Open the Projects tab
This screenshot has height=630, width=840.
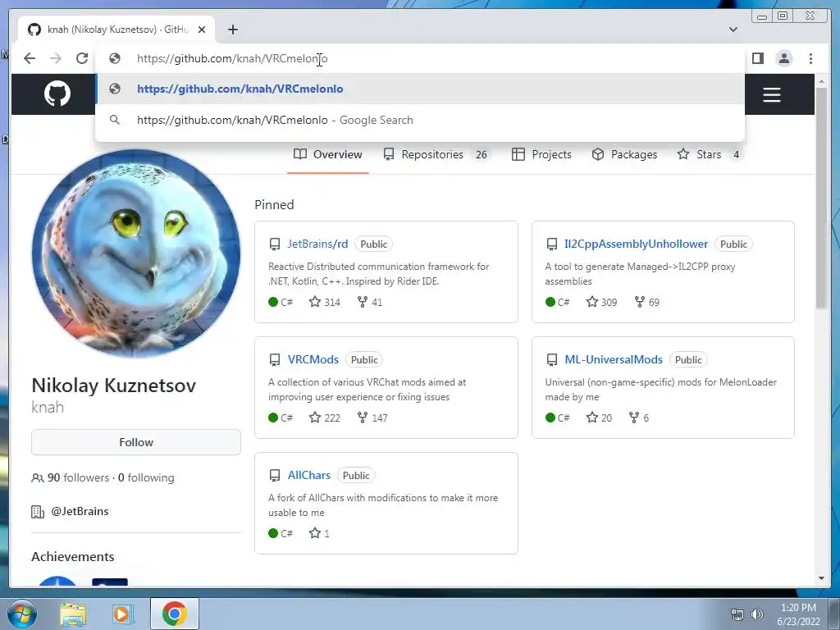click(541, 154)
